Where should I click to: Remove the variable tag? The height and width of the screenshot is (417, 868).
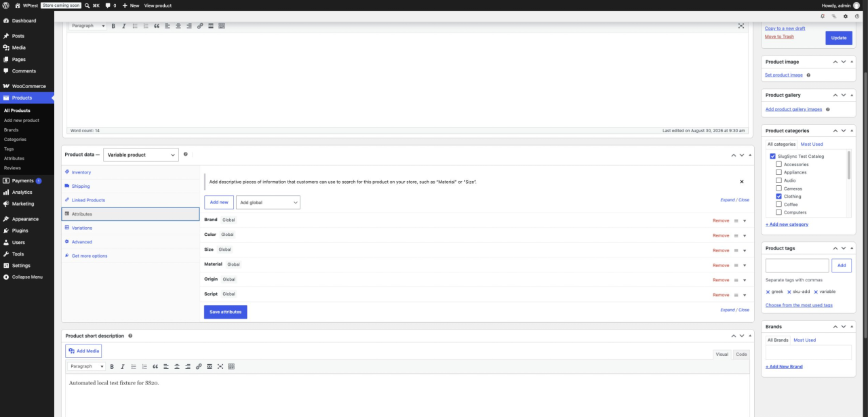click(x=816, y=292)
